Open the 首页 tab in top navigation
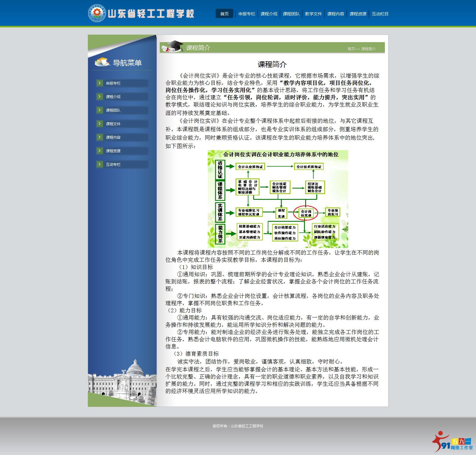The image size is (476, 455). coord(224,14)
